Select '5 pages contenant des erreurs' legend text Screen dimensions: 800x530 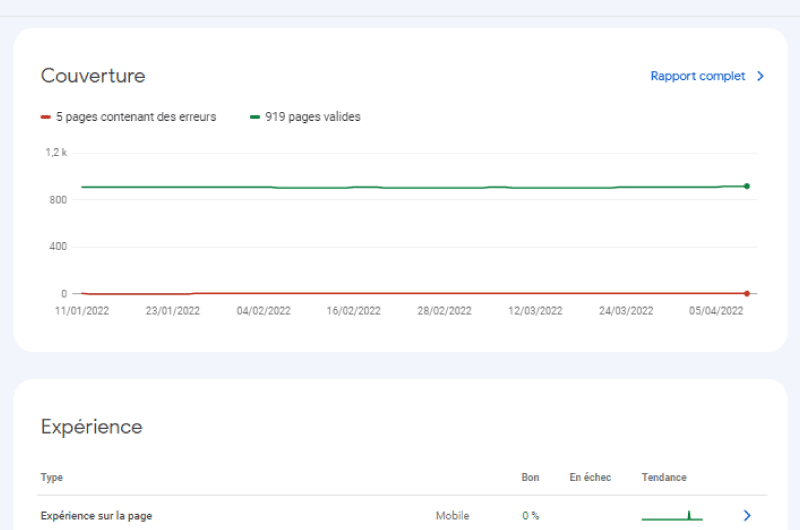[136, 117]
